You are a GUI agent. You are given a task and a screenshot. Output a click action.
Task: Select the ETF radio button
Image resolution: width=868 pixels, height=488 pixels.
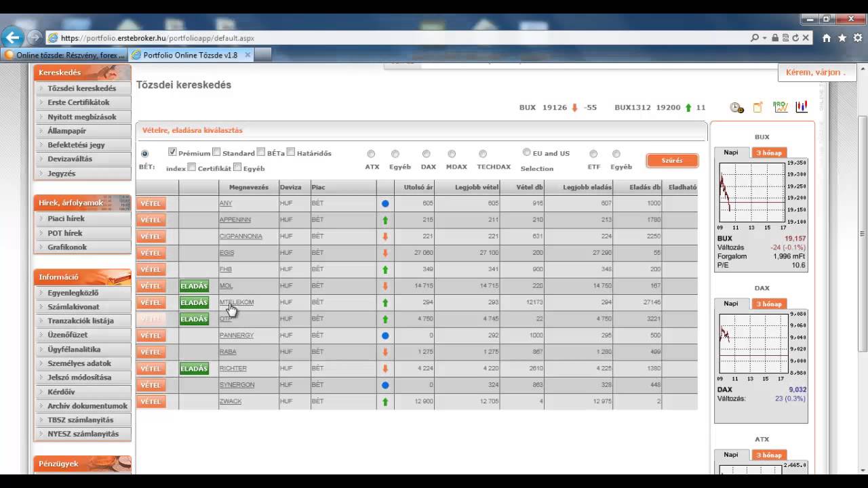pos(593,154)
